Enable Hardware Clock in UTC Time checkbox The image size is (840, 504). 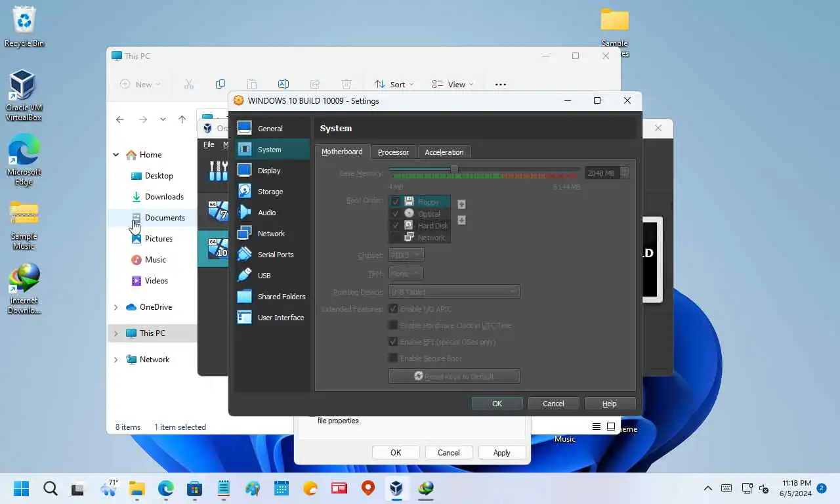pyautogui.click(x=393, y=325)
